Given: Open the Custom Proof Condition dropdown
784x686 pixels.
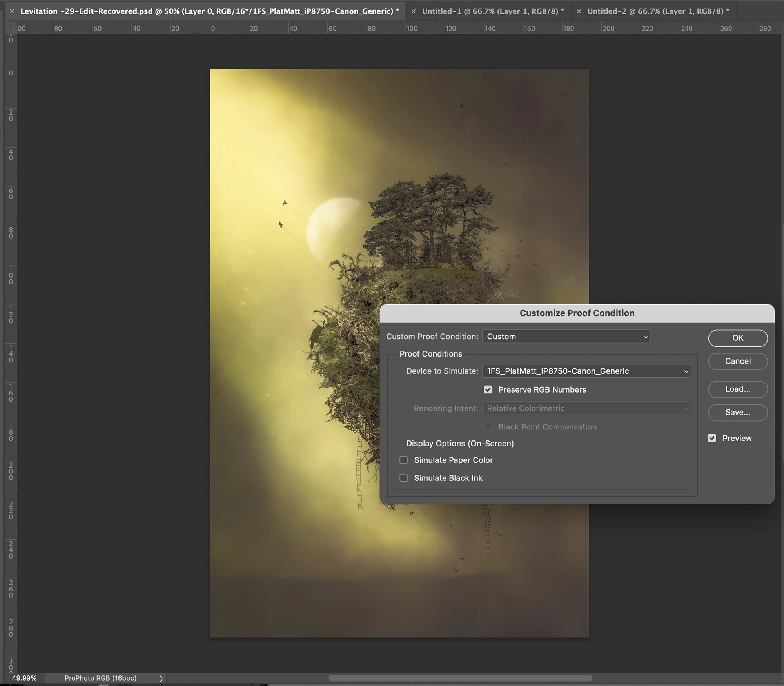Looking at the screenshot, I should [566, 337].
